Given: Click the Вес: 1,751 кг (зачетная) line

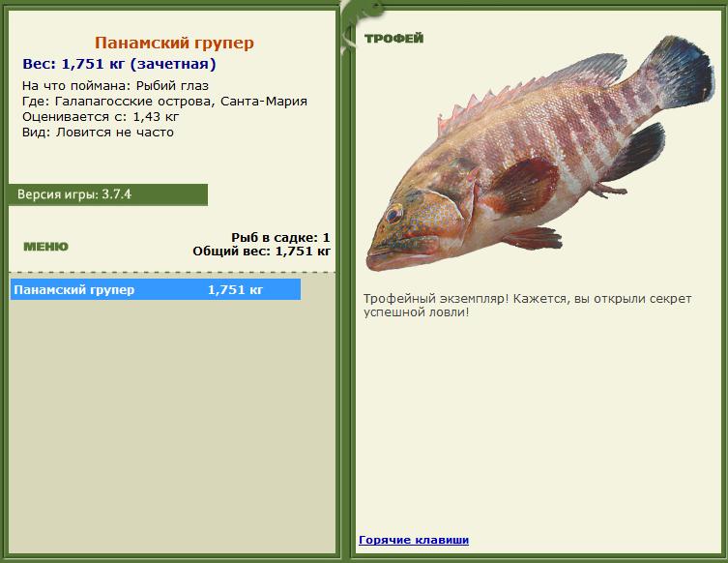Looking at the screenshot, I should click(119, 64).
